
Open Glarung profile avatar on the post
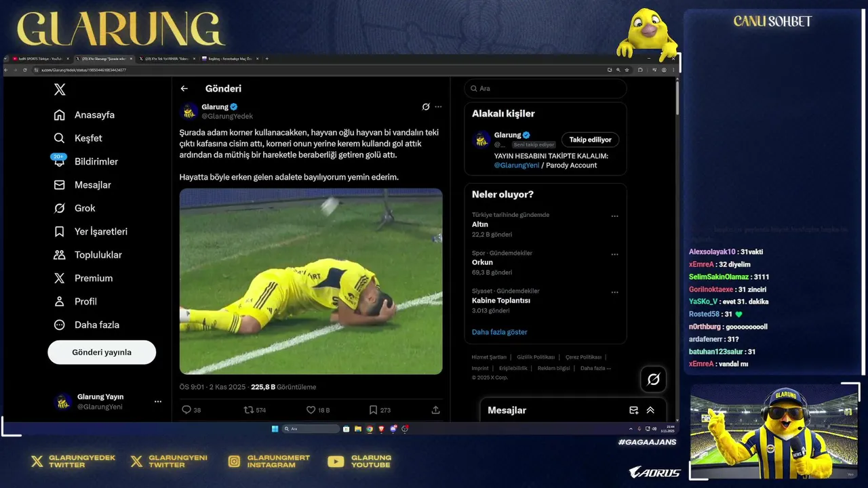(189, 111)
